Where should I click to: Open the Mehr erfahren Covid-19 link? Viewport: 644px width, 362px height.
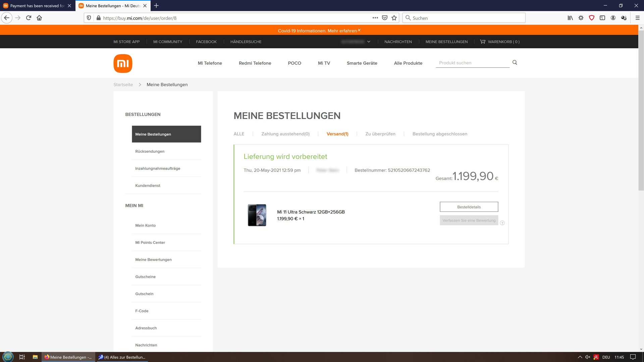pyautogui.click(x=342, y=31)
